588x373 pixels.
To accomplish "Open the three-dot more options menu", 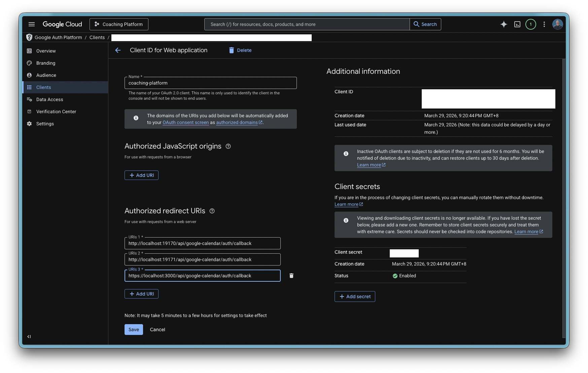I will point(544,24).
